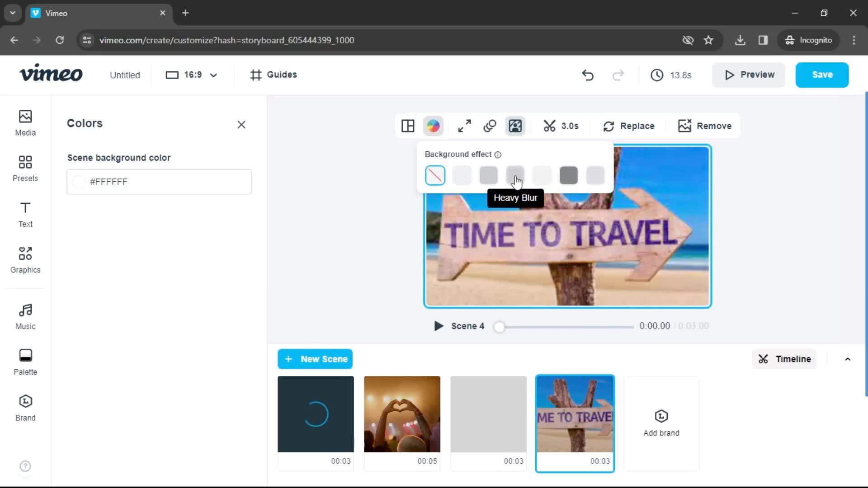Select the second scene thumbnail
868x488 pixels.
coord(402,413)
